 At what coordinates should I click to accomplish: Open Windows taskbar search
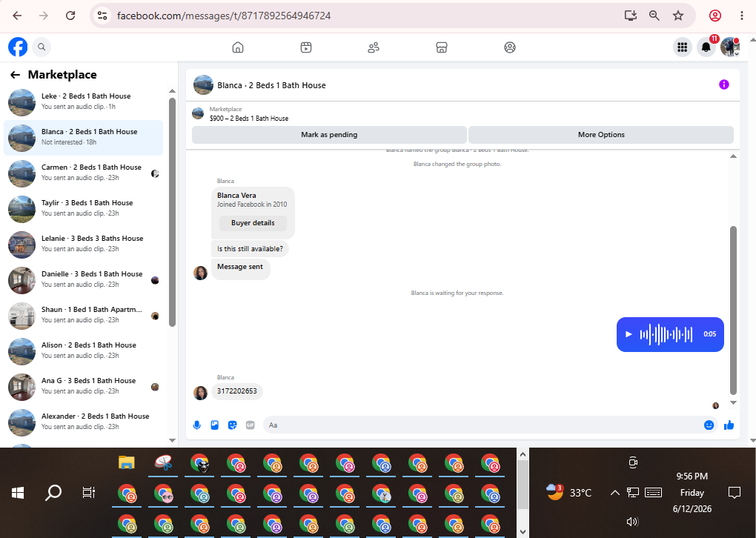pos(53,493)
